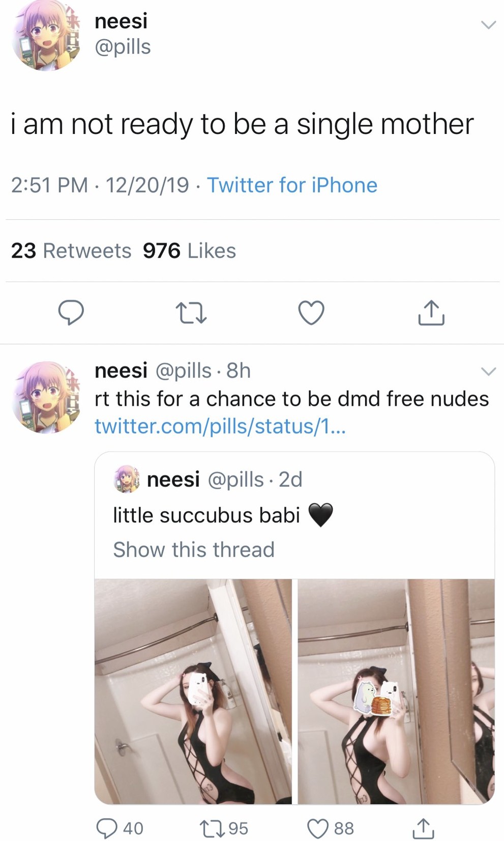Share the main tweet
This screenshot has width=504, height=841.
point(431,313)
